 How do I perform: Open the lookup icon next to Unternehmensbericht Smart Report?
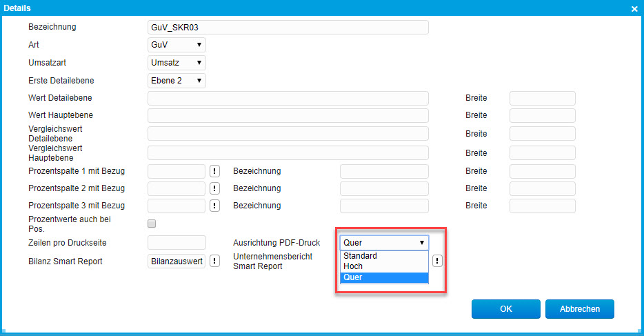pyautogui.click(x=437, y=261)
